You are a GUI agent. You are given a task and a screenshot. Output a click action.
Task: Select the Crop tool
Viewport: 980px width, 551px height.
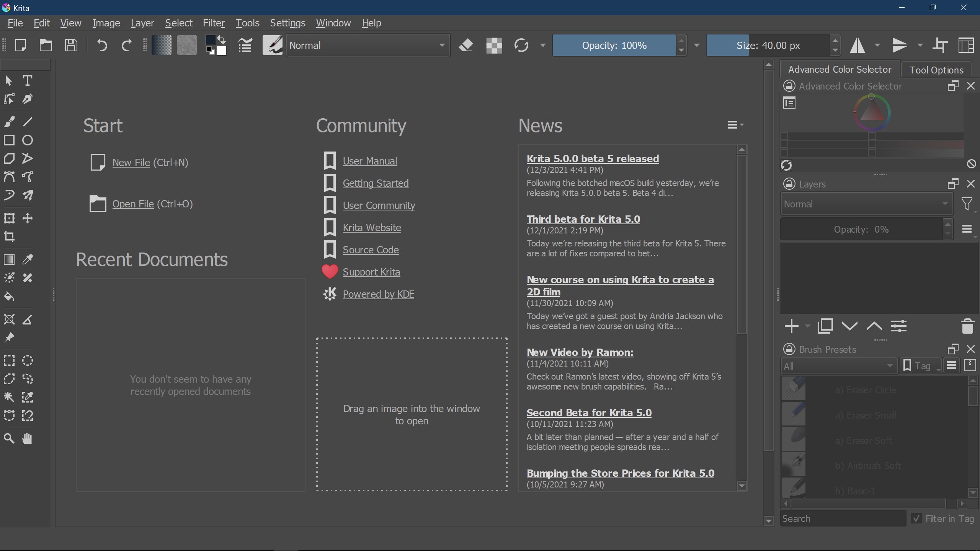[x=9, y=237]
